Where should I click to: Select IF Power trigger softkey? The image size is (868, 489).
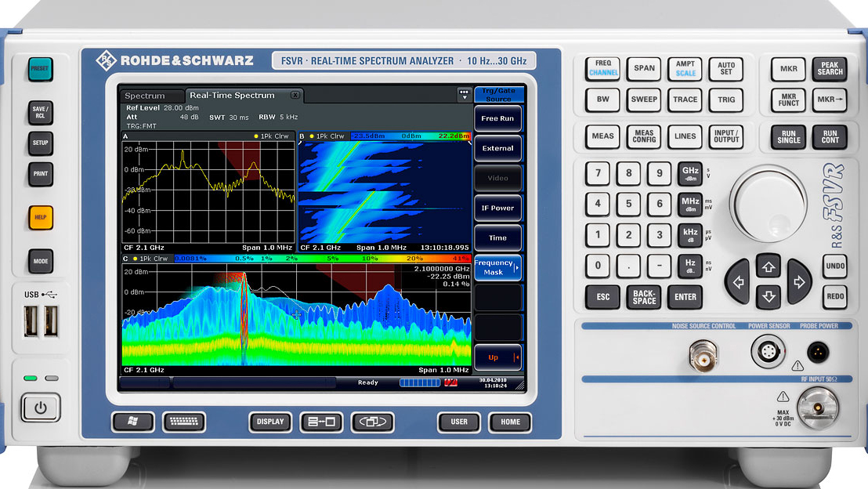coord(497,208)
